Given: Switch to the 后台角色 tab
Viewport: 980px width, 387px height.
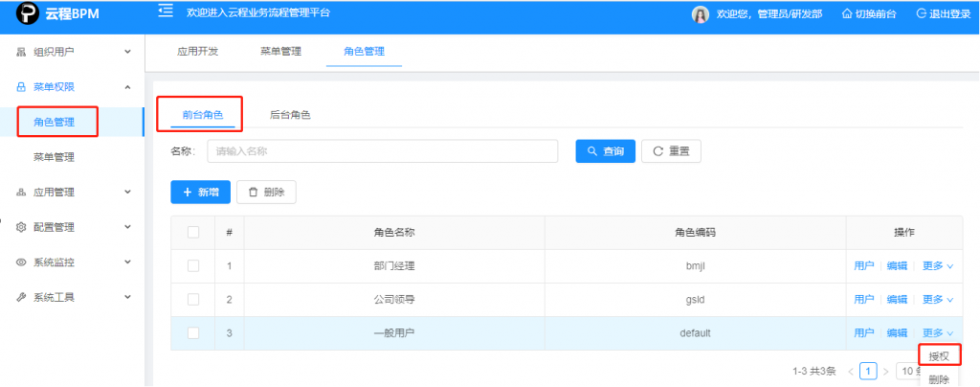Looking at the screenshot, I should click(x=290, y=115).
